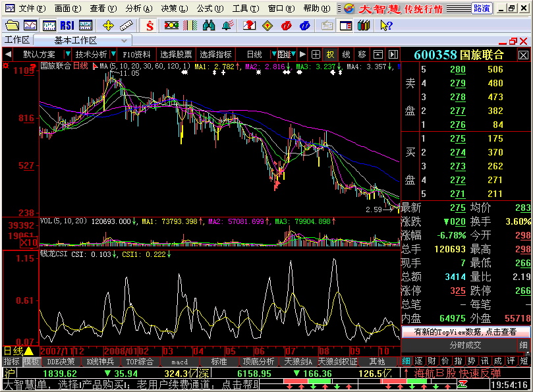
Task: Click the greyed clipboard notes icon
Action: tap(327, 26)
